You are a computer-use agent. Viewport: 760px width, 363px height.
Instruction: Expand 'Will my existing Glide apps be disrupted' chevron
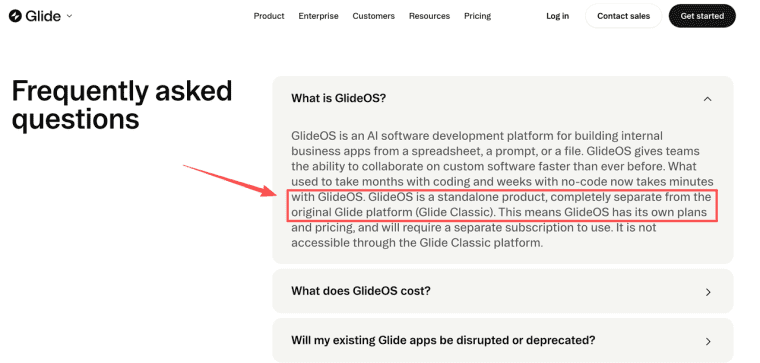(x=708, y=341)
